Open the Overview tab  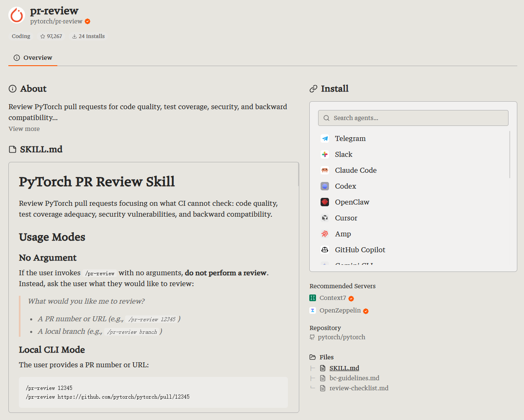(33, 58)
